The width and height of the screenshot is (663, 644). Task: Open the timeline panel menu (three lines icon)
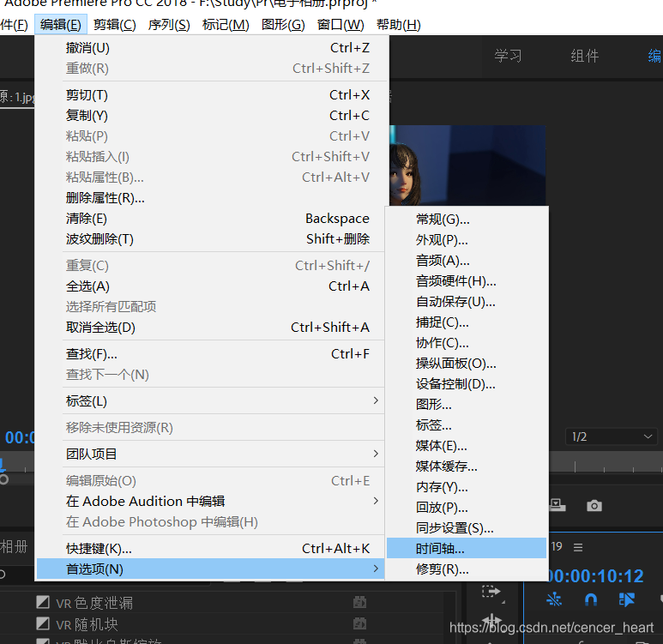pyautogui.click(x=578, y=548)
